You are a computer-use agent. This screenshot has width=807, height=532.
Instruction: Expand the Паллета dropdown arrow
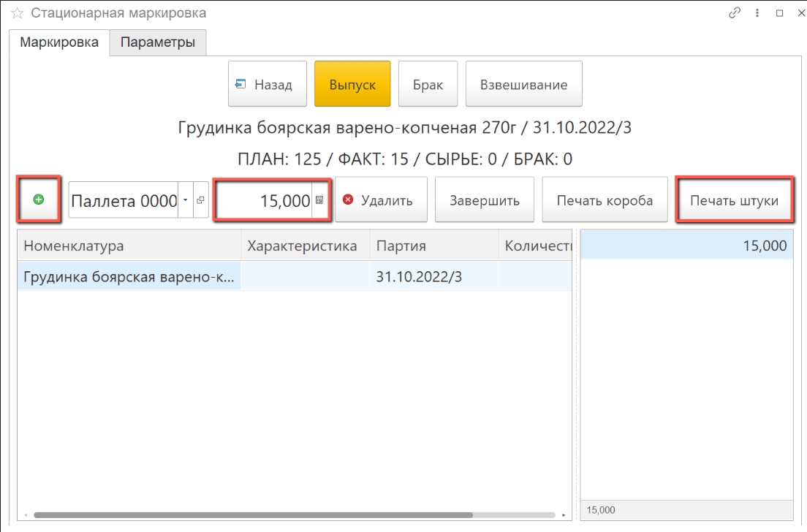[186, 200]
